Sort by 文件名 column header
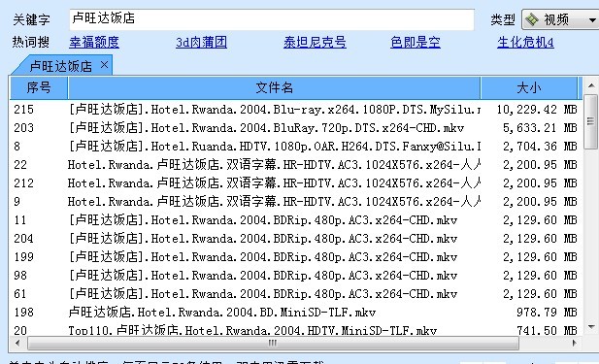Image resolution: width=599 pixels, height=364 pixels. click(274, 88)
